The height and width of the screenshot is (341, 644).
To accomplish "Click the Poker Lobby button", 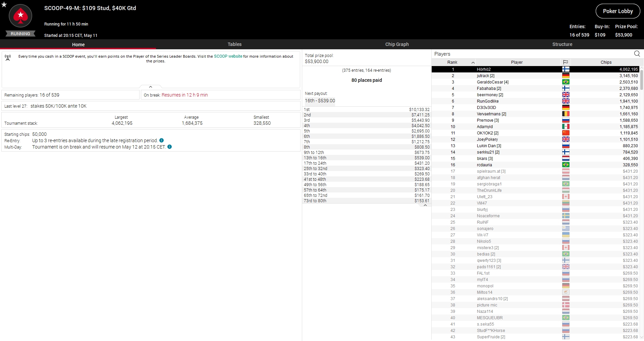I will coord(618,11).
